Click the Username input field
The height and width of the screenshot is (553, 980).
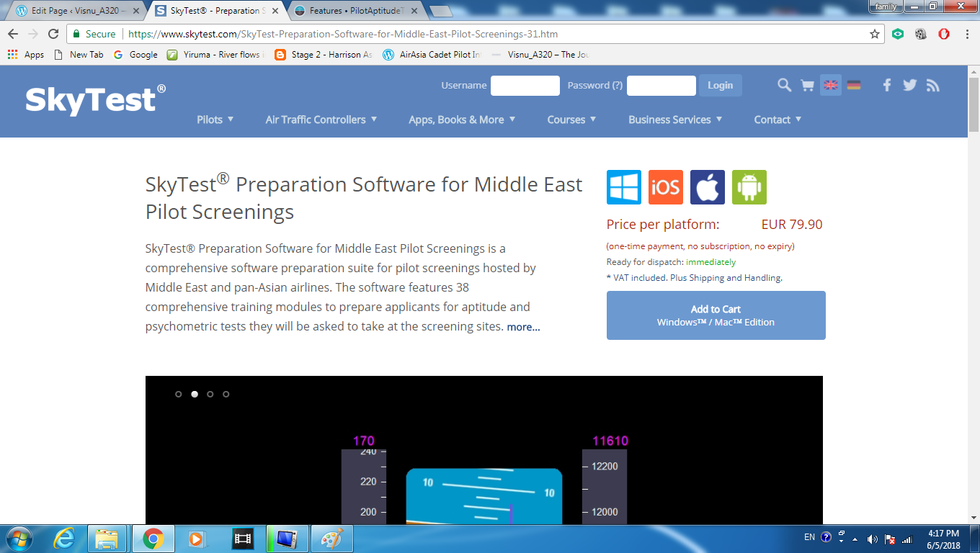[525, 86]
